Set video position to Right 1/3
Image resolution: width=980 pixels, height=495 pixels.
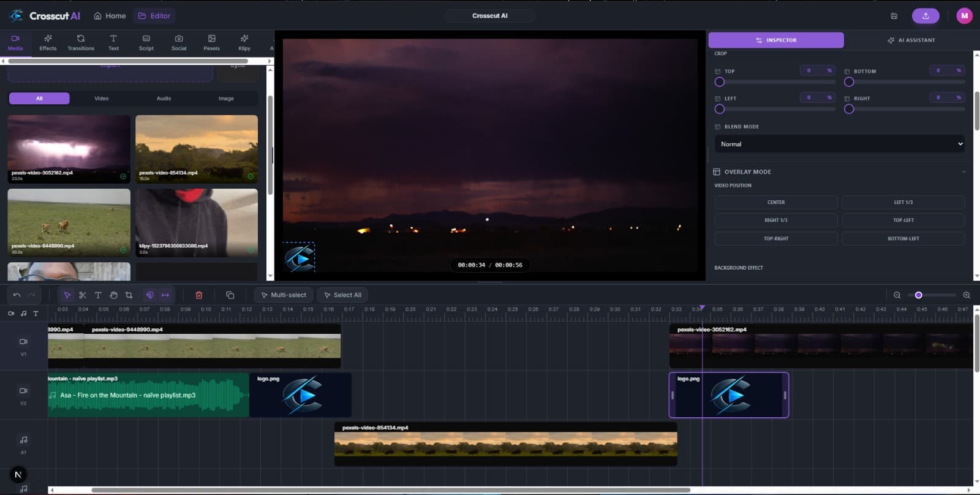coord(776,220)
